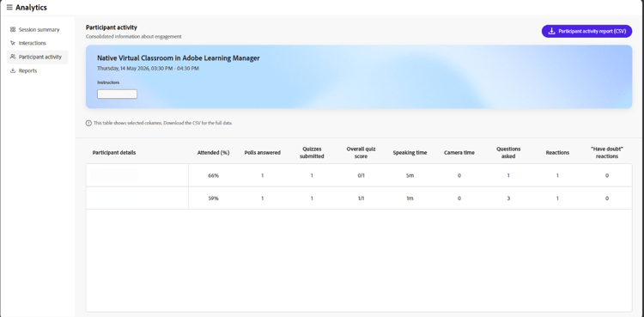Open Session summary page
This screenshot has height=317, width=644.
(38, 29)
